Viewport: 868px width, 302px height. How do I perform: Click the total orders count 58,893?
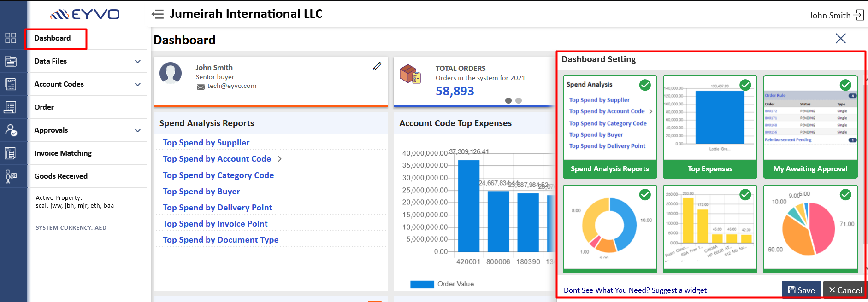(x=455, y=91)
